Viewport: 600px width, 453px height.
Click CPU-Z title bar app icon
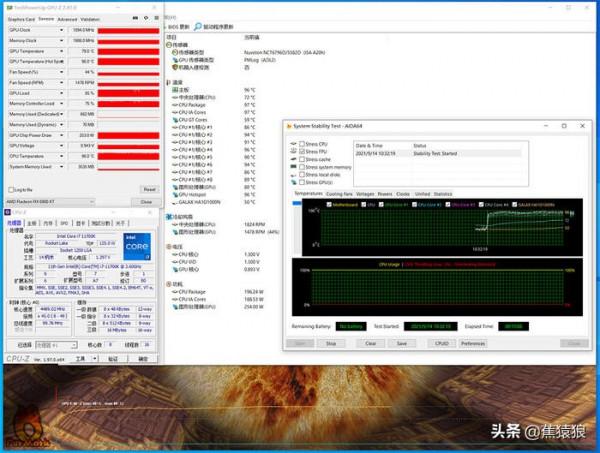pyautogui.click(x=7, y=212)
